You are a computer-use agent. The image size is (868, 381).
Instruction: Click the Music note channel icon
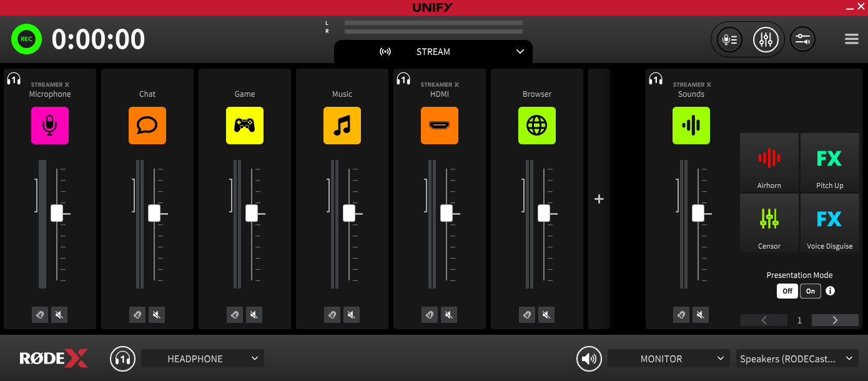(342, 126)
